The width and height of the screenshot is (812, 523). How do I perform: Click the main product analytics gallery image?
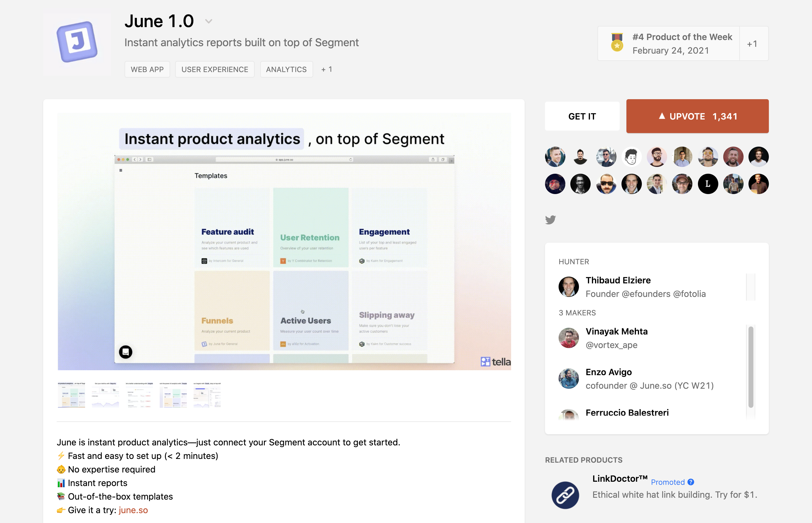pyautogui.click(x=284, y=241)
